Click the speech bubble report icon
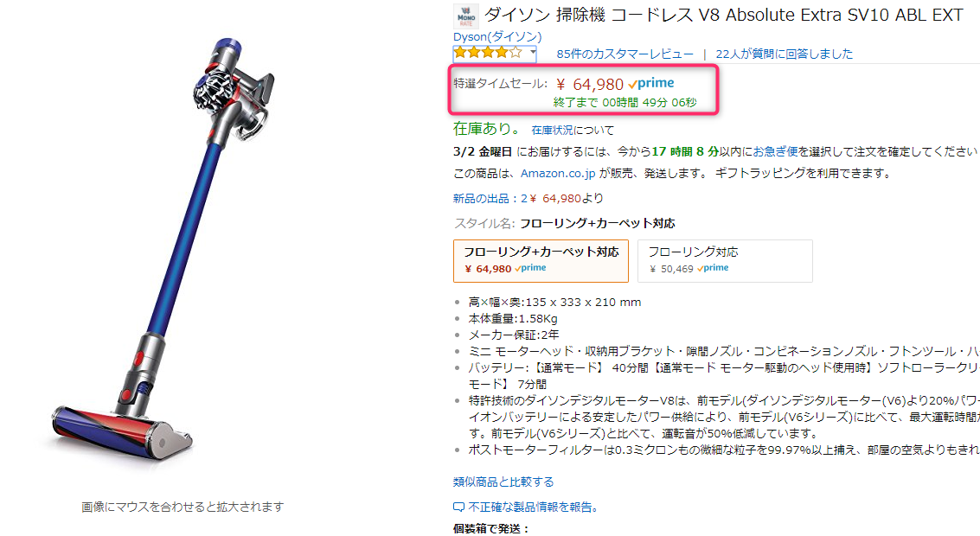980x536 pixels. 458,507
